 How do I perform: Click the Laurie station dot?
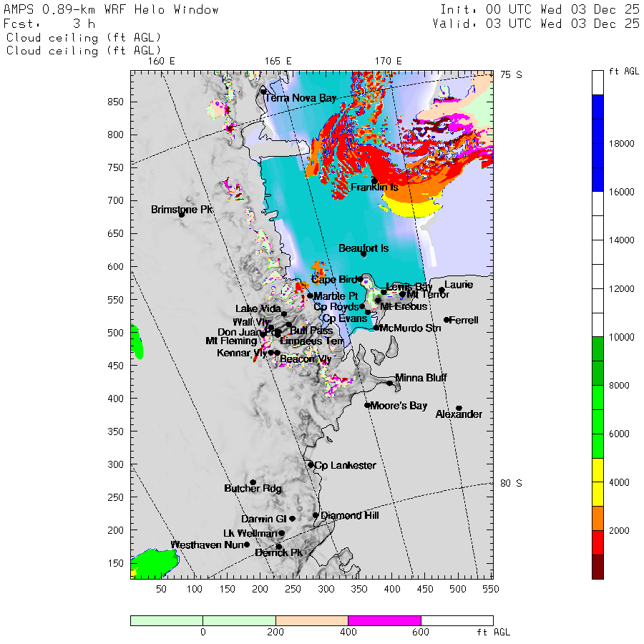click(441, 290)
